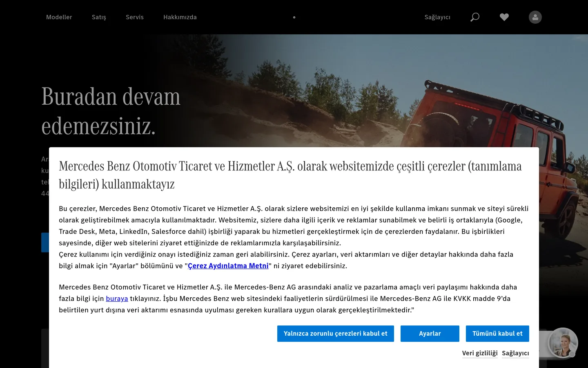The image size is (588, 368).
Task: Open the Veri gizliliği link
Action: tap(480, 353)
